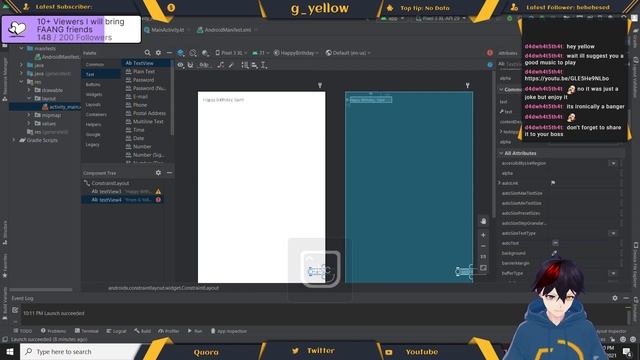Switch to MainActivity.kt tab
Image resolution: width=640 pixels, height=360 pixels.
click(167, 30)
